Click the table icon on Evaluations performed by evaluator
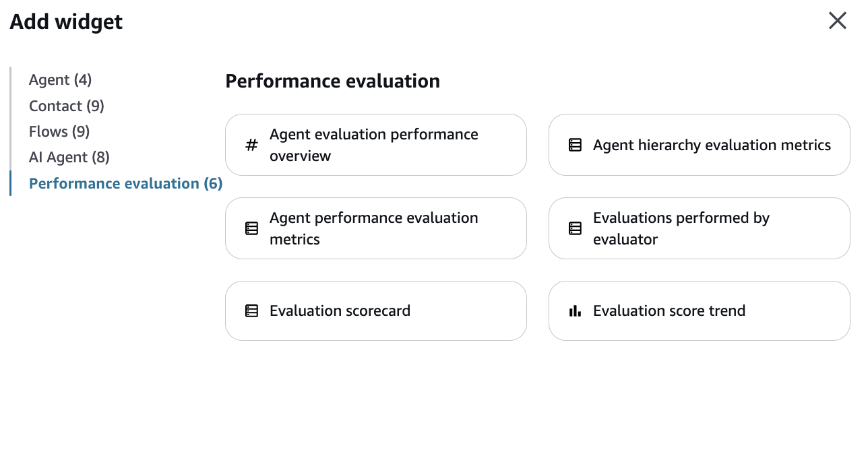 (x=574, y=228)
